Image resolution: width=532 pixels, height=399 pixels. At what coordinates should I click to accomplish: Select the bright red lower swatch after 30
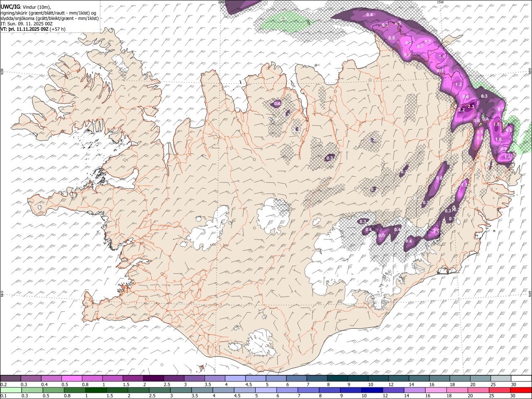520,390
